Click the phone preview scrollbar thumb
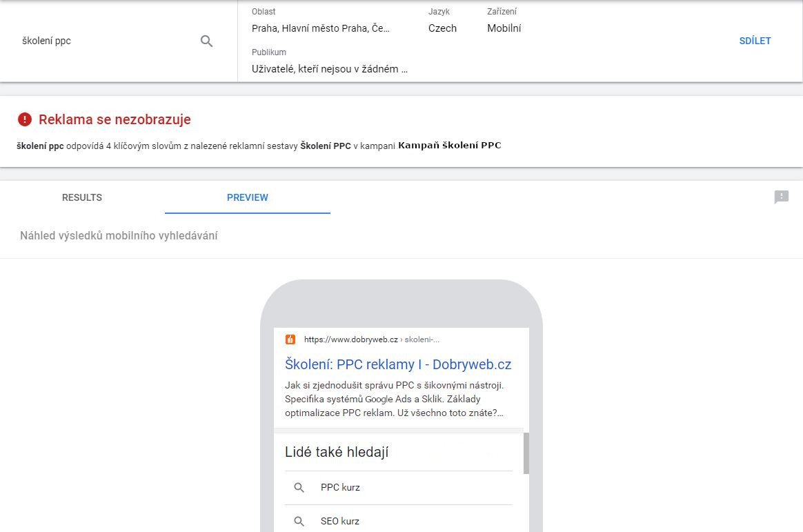Viewport: 803px width, 532px height. [526, 453]
